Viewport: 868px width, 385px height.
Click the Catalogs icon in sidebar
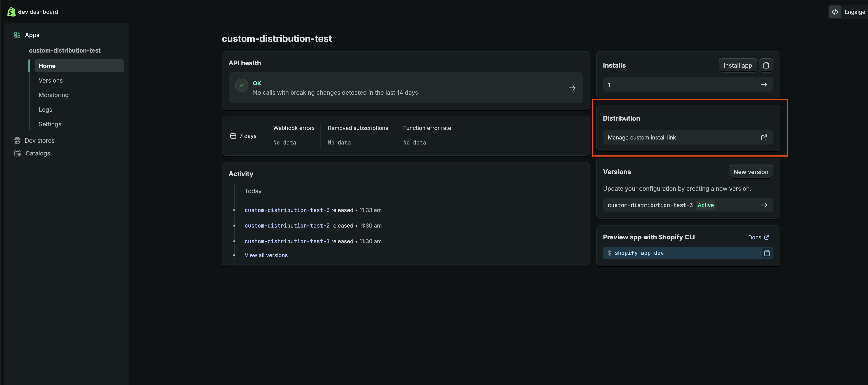coord(18,153)
